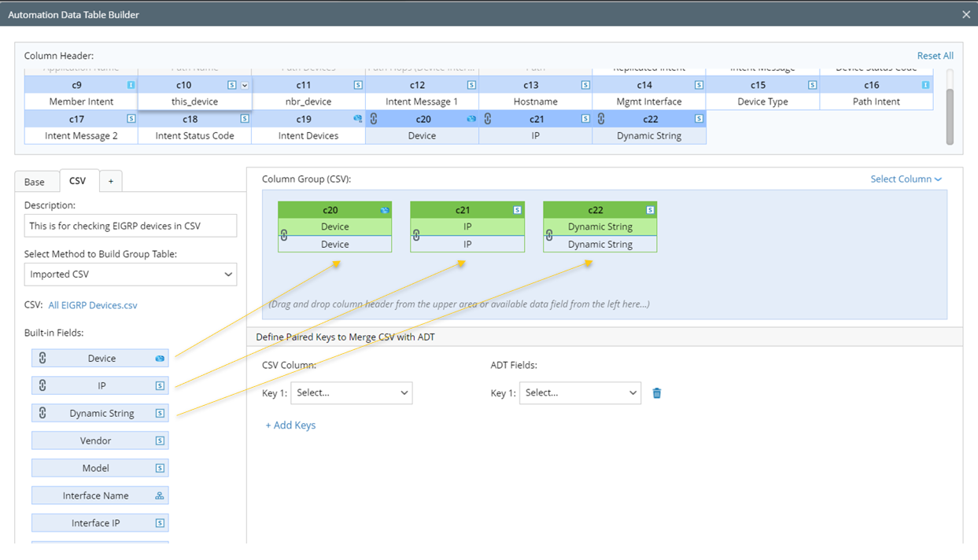Click link icon on Dynamic String built-in field
This screenshot has height=560, width=978.
[x=42, y=413]
